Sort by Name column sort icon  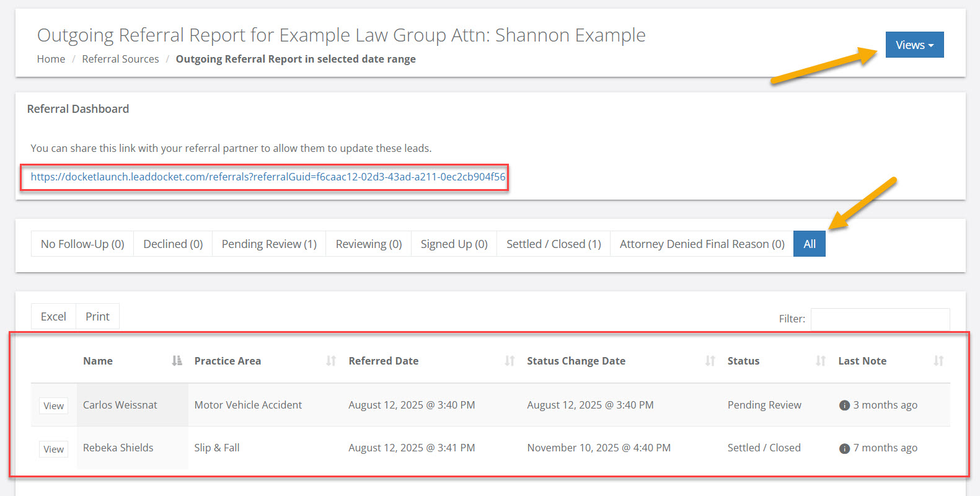point(177,361)
